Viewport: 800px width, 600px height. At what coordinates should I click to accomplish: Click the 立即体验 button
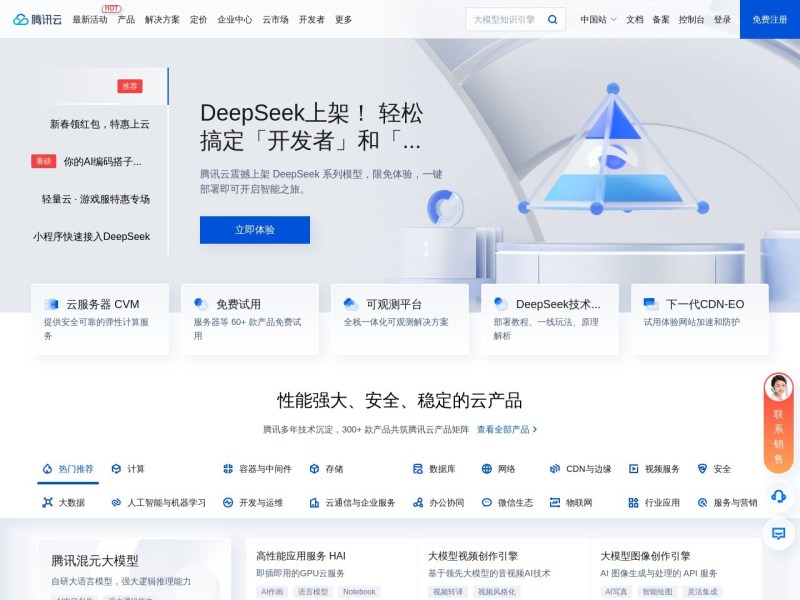(x=255, y=230)
